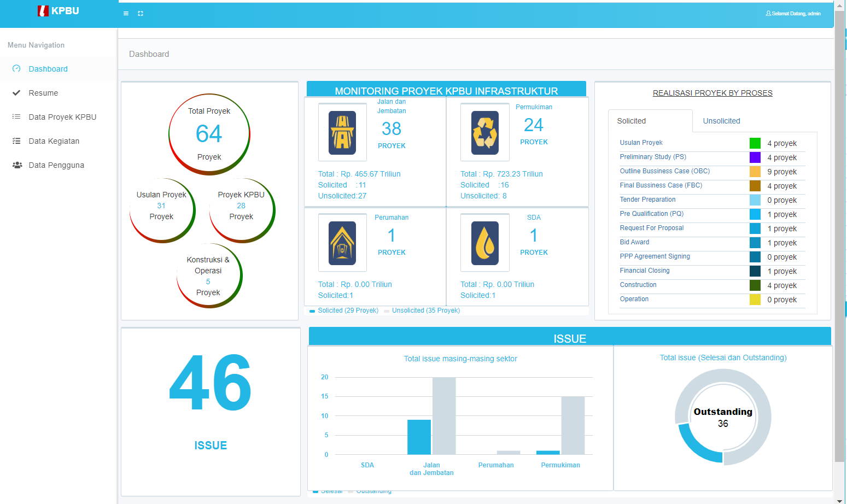Click the fullscreen expand icon in header
The height and width of the screenshot is (504, 847).
coord(141,14)
